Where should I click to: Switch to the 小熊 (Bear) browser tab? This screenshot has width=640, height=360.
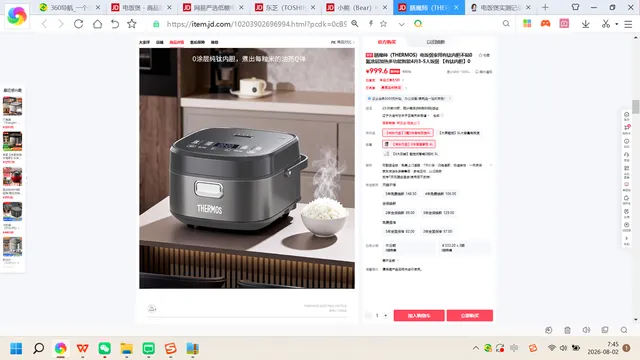point(357,7)
